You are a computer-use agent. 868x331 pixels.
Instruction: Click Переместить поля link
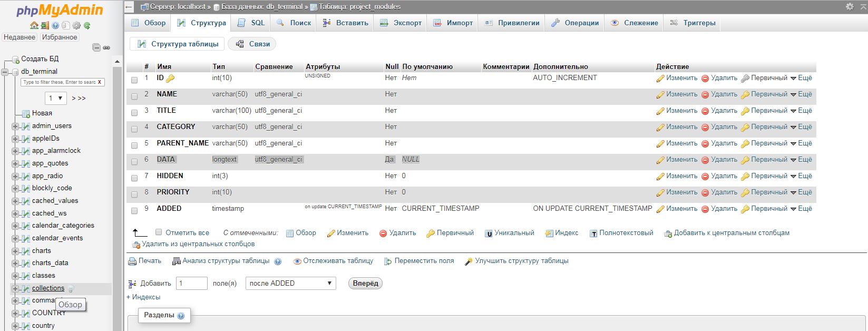pyautogui.click(x=419, y=261)
